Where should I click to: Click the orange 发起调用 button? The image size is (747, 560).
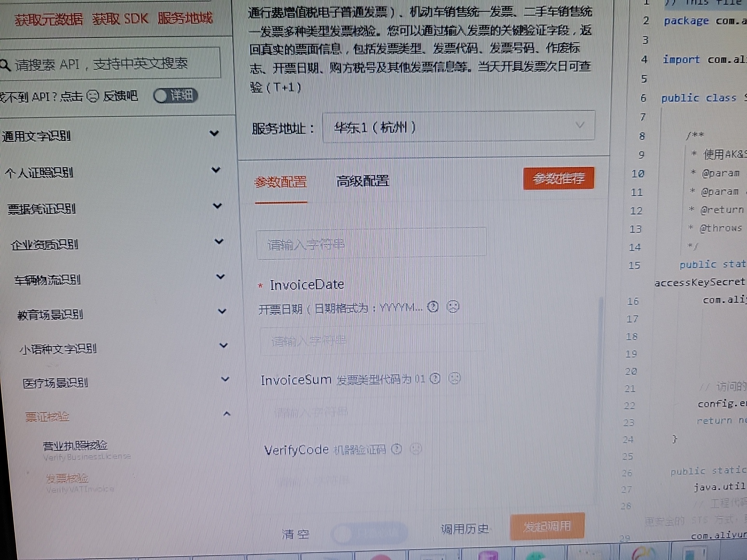tap(547, 527)
